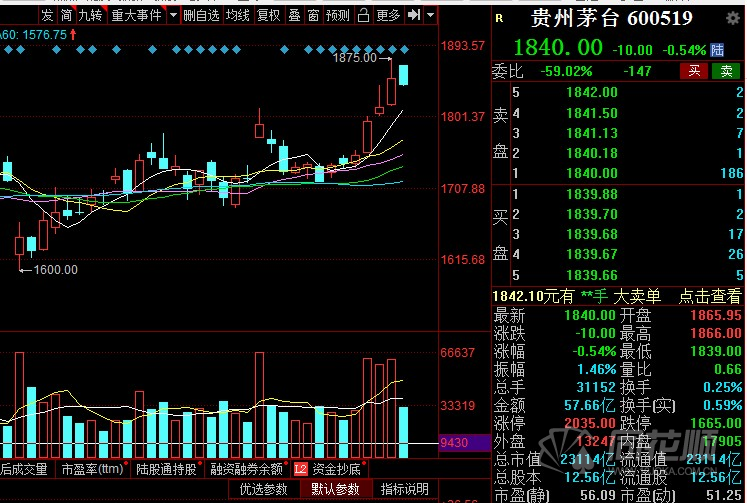Click the 1600.00 low price label
This screenshot has height=503, width=747.
coord(55,270)
